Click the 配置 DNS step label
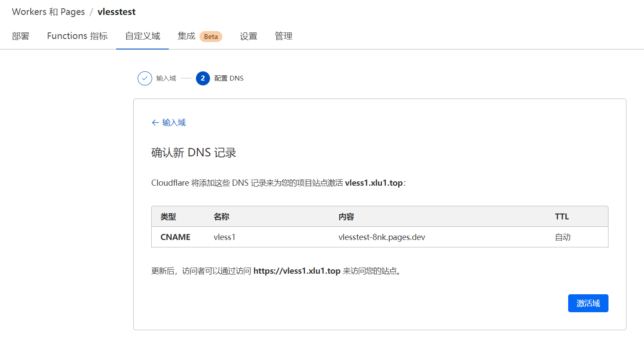 pos(229,78)
